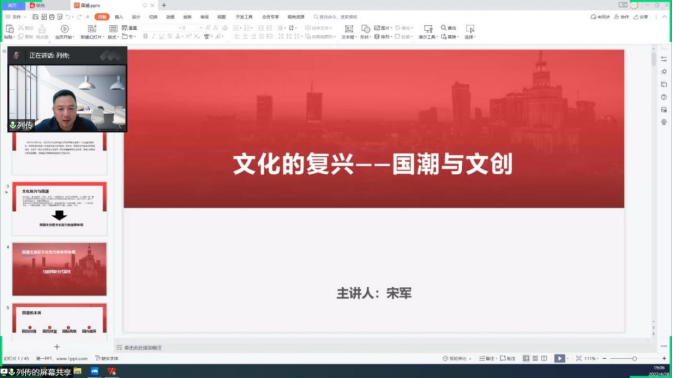Click the 协作 Collaborate button

(621, 17)
